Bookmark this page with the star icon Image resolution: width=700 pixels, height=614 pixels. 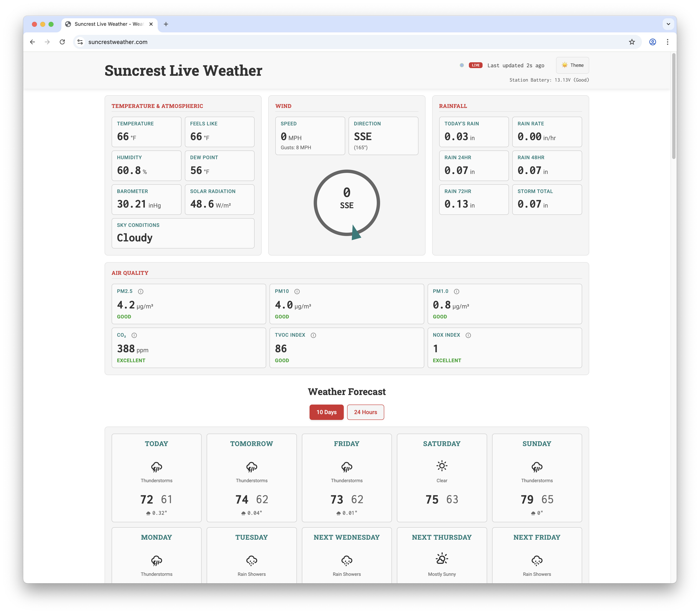click(x=632, y=42)
